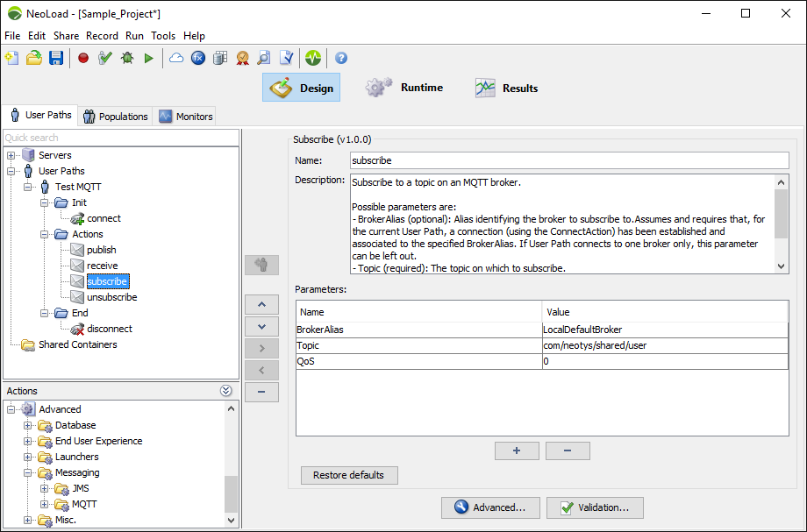Click the green bug debug icon
807x532 pixels.
[127, 58]
